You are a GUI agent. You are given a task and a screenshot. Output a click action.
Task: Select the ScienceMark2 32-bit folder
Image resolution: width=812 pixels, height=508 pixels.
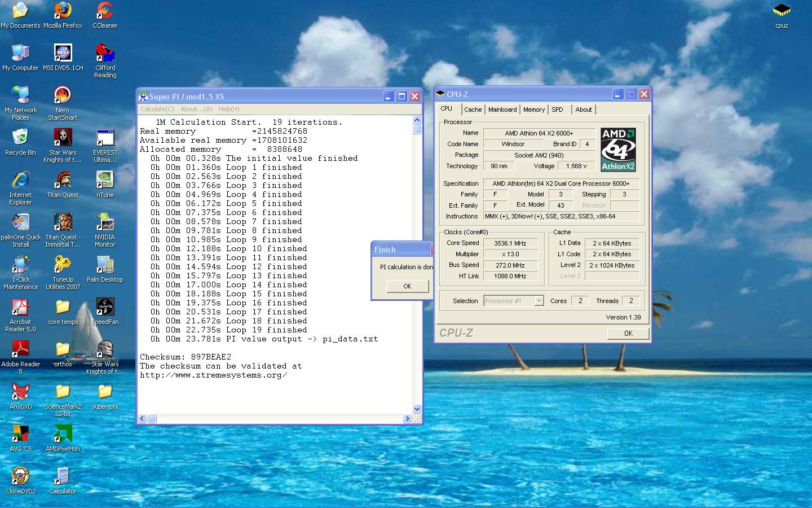63,400
